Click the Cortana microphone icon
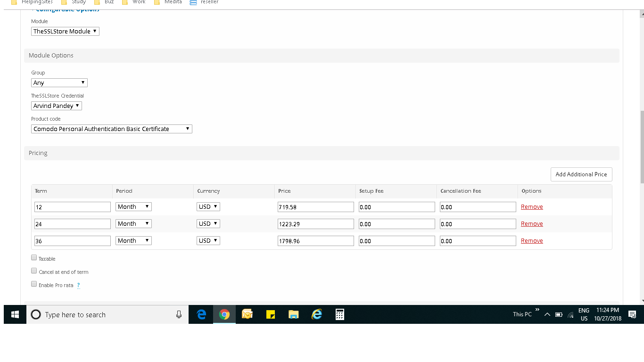This screenshot has width=644, height=362. click(x=179, y=314)
